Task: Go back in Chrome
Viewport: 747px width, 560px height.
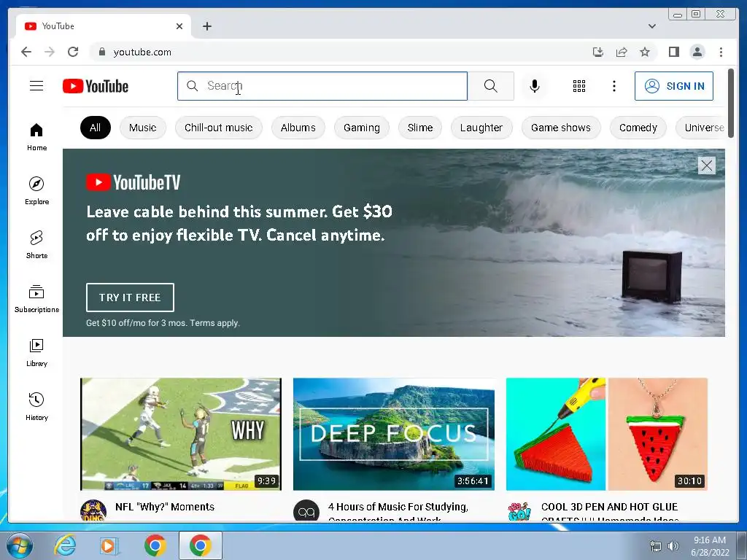Action: [26, 52]
